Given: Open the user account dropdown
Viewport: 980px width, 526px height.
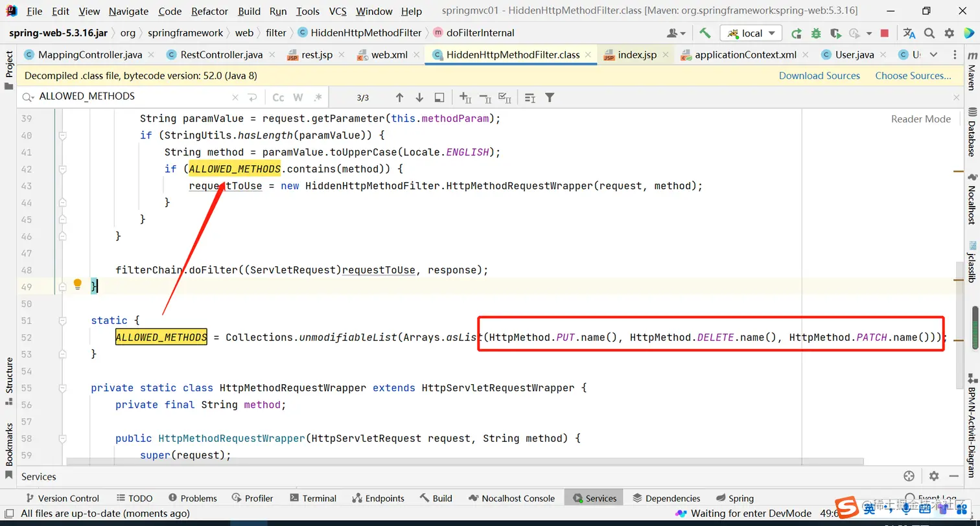Looking at the screenshot, I should (x=676, y=33).
